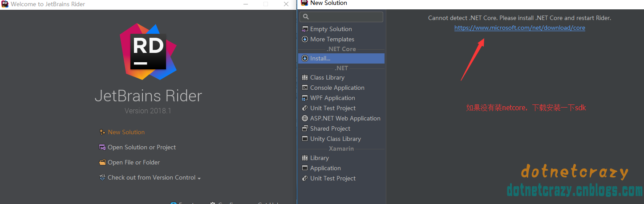Click the VCS checkout icon
This screenshot has width=644, height=204.
coord(102,177)
